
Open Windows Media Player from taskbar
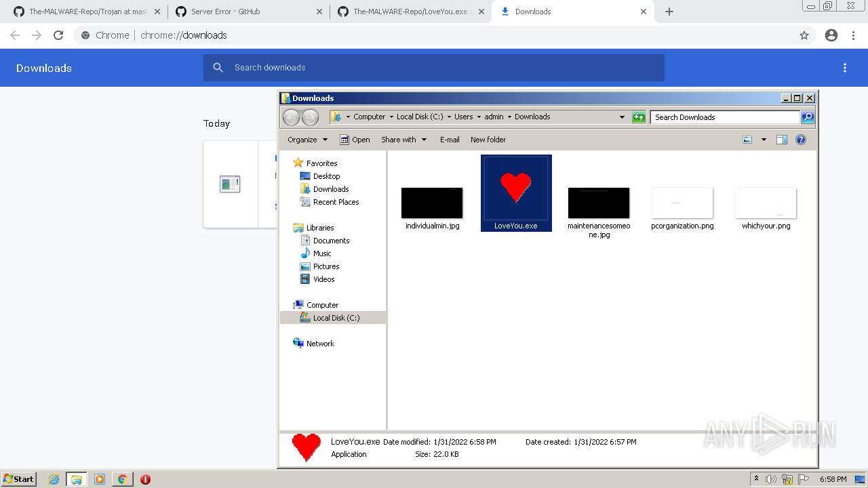point(100,479)
